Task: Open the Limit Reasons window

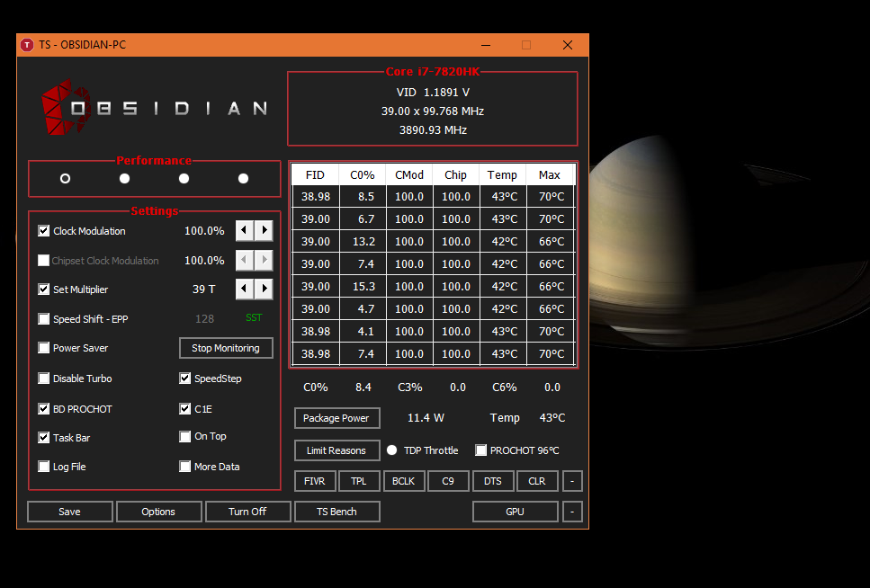Action: pyautogui.click(x=336, y=450)
